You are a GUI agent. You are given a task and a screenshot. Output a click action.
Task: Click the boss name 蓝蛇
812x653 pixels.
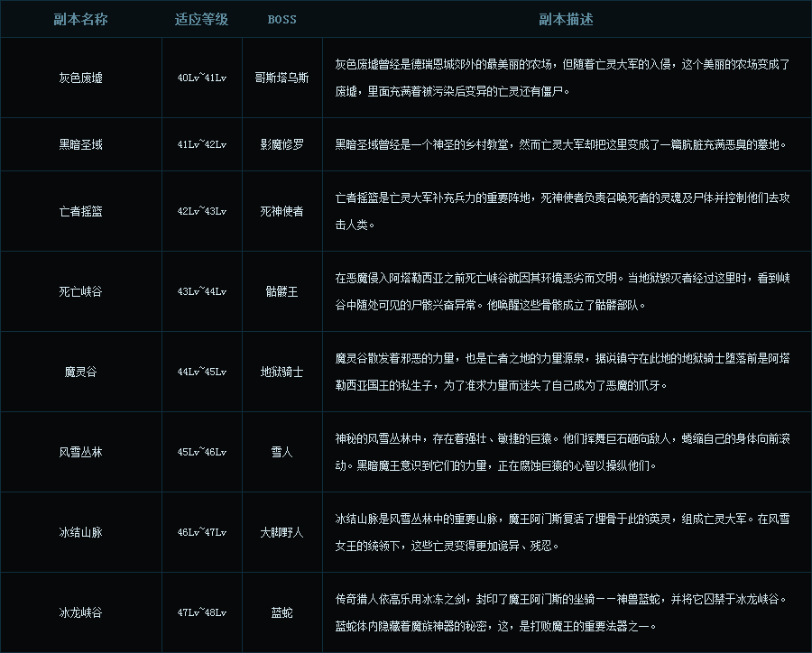(281, 612)
